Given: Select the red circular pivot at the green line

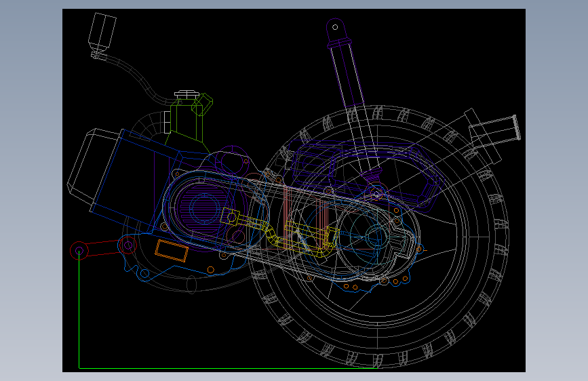Looking at the screenshot, I should click(x=79, y=251).
